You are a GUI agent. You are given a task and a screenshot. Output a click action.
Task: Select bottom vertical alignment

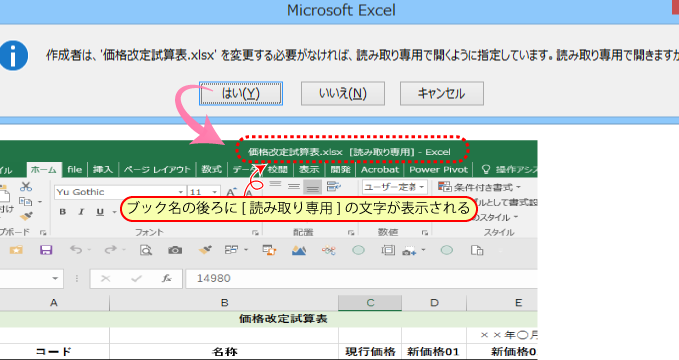[x=312, y=187]
